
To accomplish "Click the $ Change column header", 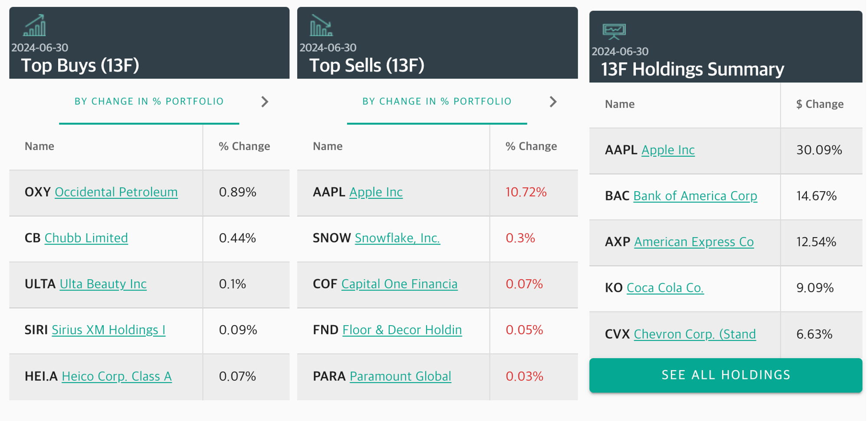I will (820, 104).
